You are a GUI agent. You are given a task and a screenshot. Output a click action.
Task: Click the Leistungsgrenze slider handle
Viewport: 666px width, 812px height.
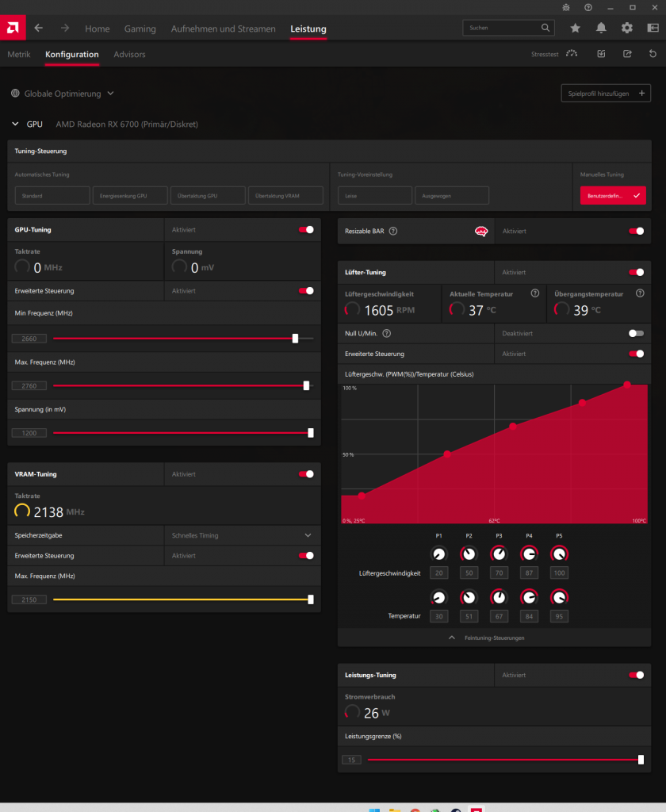click(641, 760)
